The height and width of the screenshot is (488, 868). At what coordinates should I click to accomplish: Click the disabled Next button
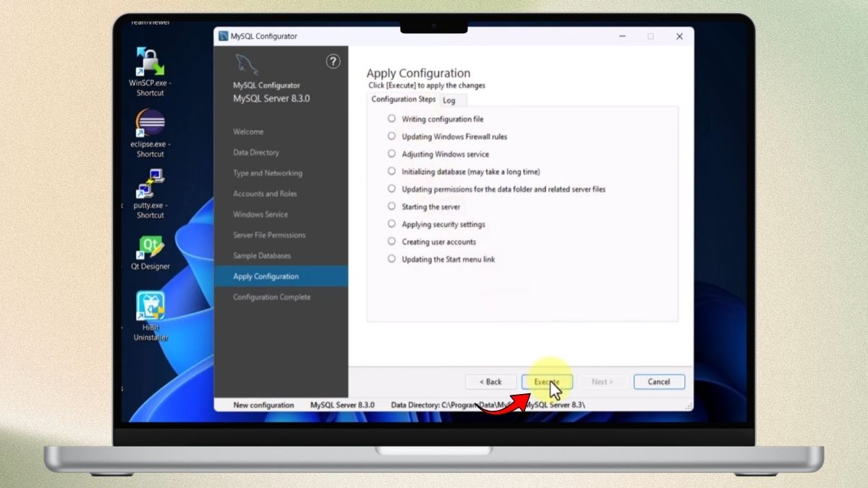[602, 382]
